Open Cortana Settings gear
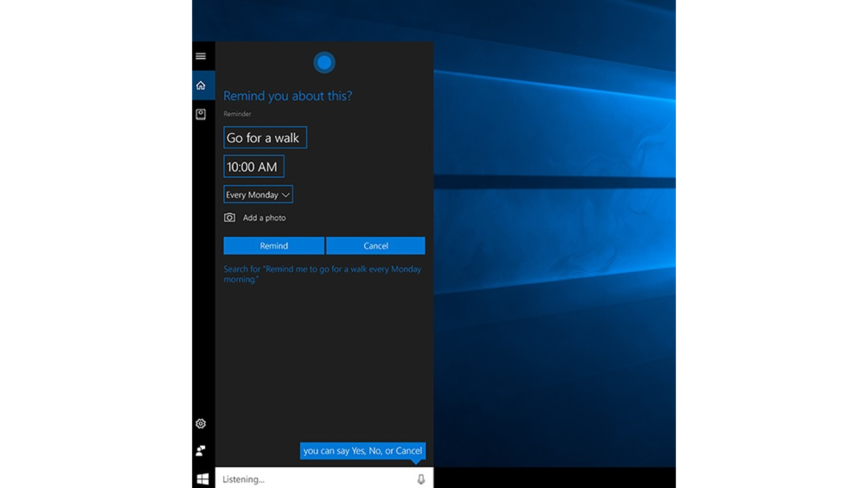 (x=201, y=423)
